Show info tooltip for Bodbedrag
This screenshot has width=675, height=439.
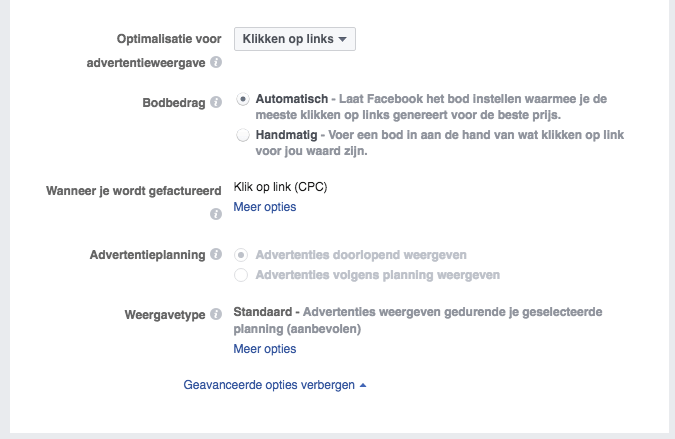216,102
